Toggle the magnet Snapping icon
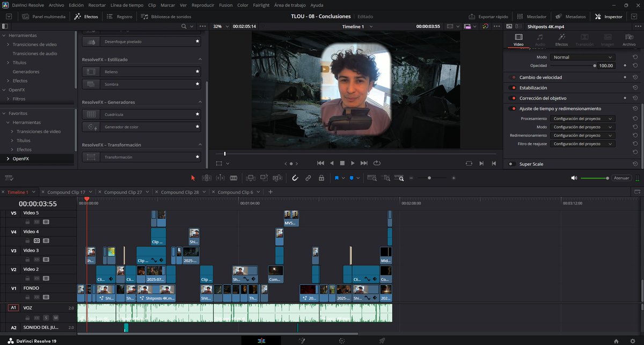The image size is (644, 345). [295, 178]
